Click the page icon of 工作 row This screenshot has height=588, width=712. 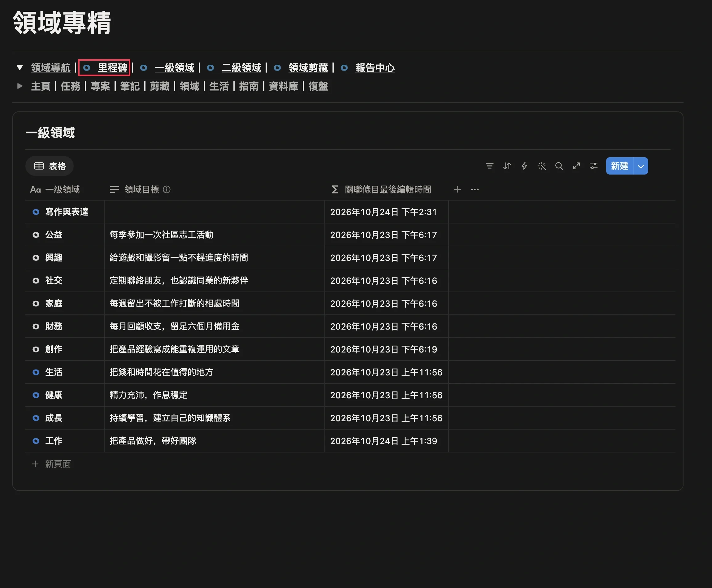pos(36,441)
